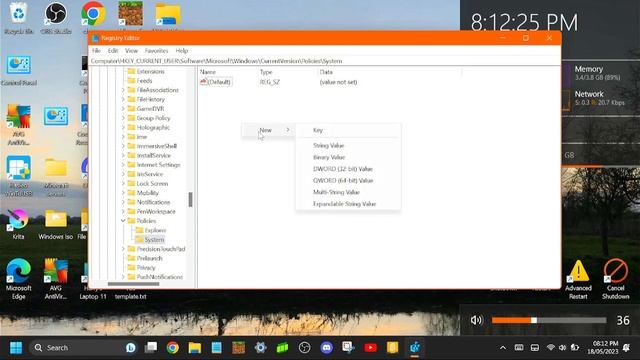The height and width of the screenshot is (360, 640).
Task: Expand the GameDVR registry key
Action: coord(123,109)
